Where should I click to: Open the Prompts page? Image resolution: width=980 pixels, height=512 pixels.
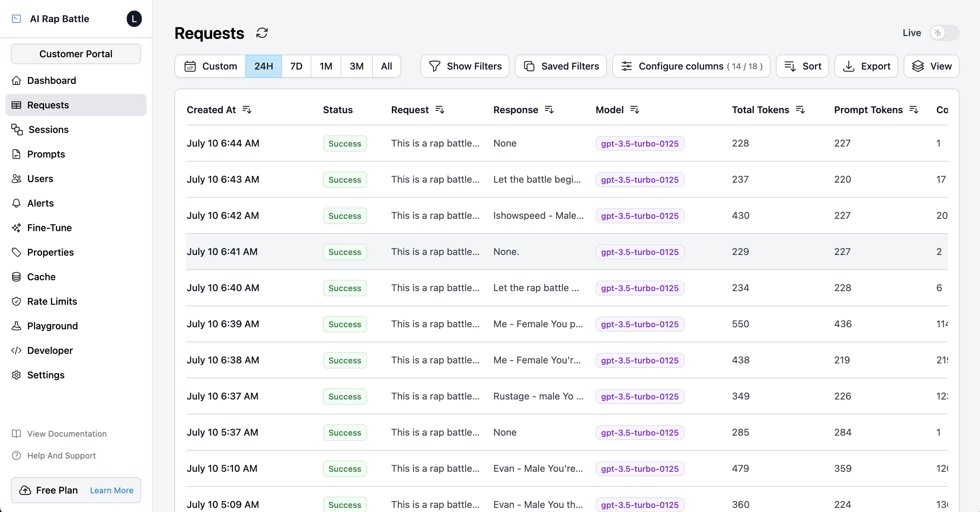click(76, 154)
